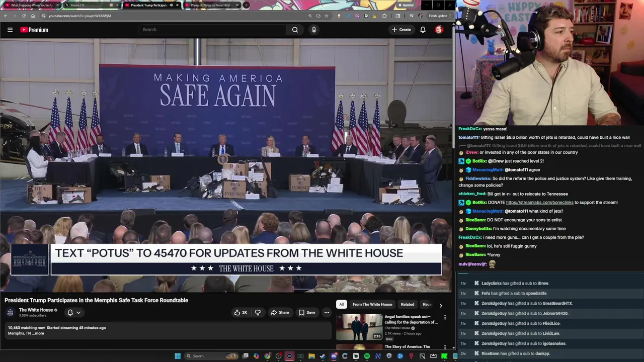Open 'Angel families speak out' video title
This screenshot has height=362, width=644.
[x=411, y=320]
